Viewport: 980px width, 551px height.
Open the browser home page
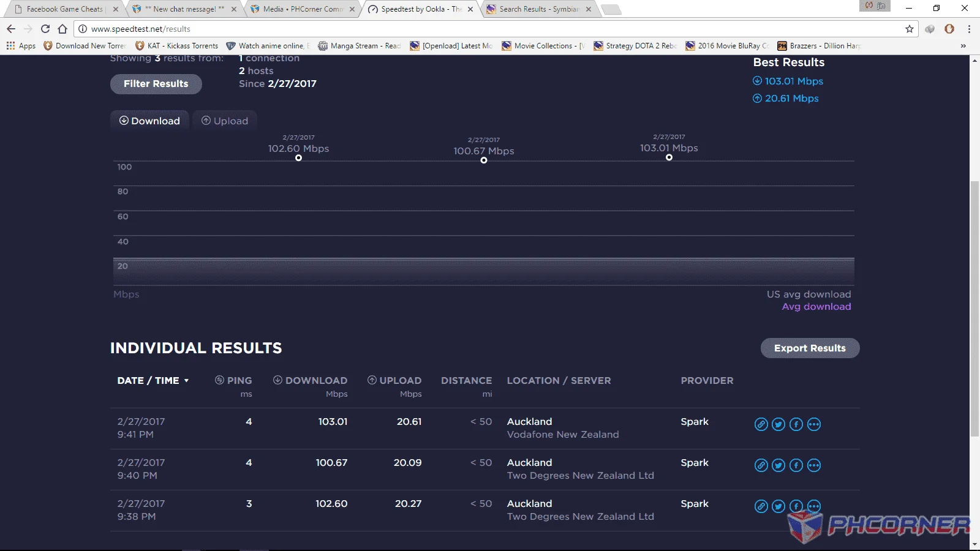[x=62, y=29]
